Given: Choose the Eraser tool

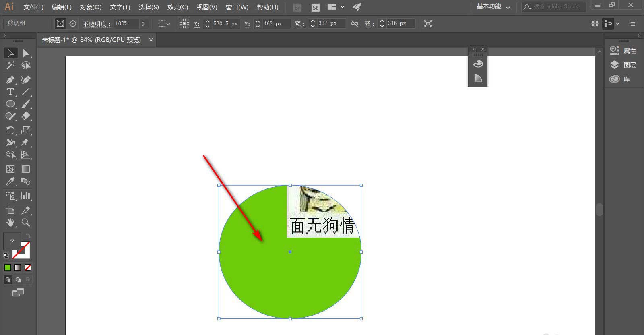Looking at the screenshot, I should coord(26,116).
